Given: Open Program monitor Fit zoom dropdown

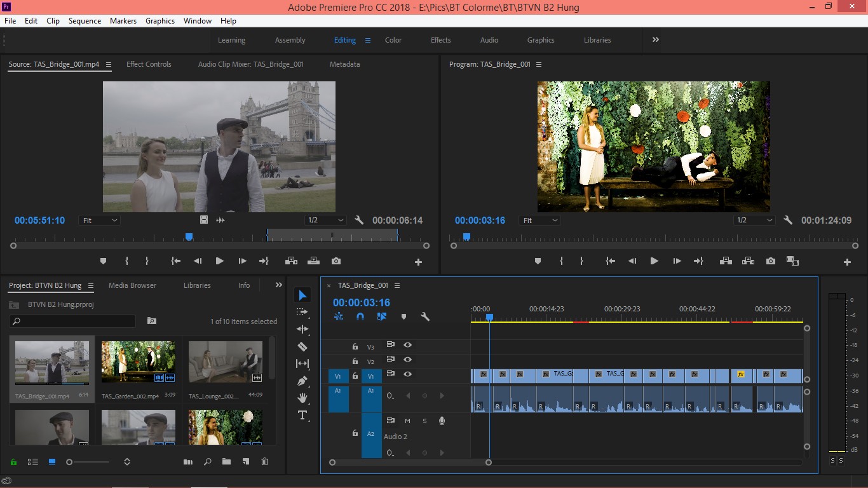Looking at the screenshot, I should pos(539,220).
